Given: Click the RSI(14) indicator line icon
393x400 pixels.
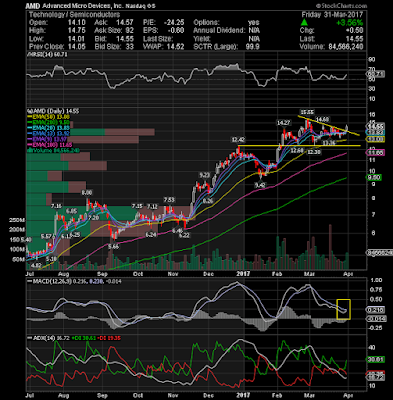Looking at the screenshot, I should [x=28, y=54].
